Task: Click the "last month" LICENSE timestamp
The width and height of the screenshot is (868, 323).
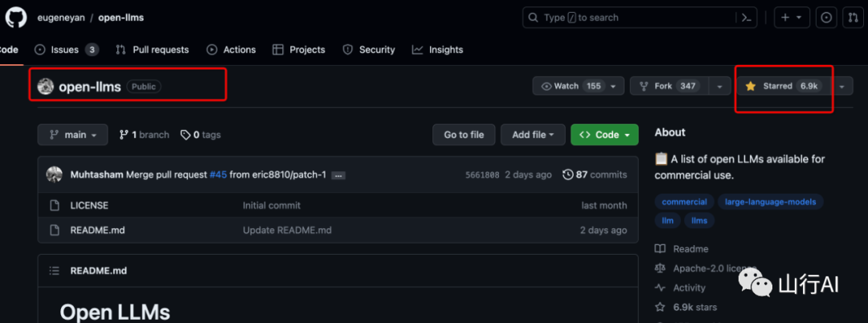Action: (604, 206)
